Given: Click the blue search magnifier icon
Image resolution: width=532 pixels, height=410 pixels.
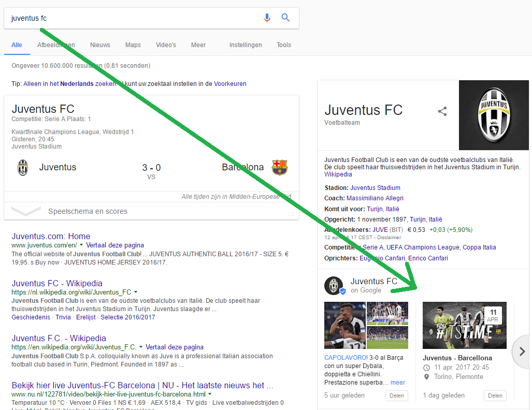Looking at the screenshot, I should 285,17.
